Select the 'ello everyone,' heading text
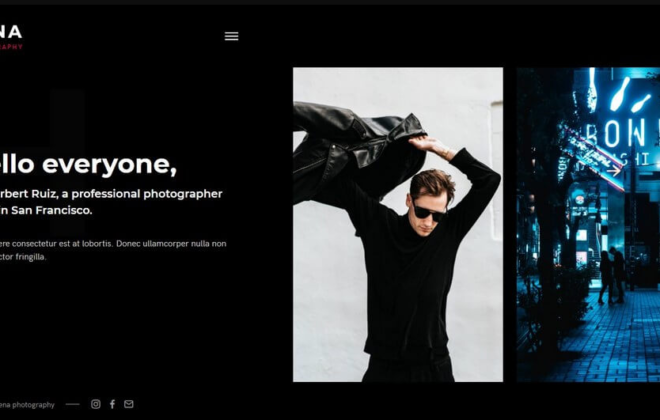The image size is (660, 420). pos(88,164)
